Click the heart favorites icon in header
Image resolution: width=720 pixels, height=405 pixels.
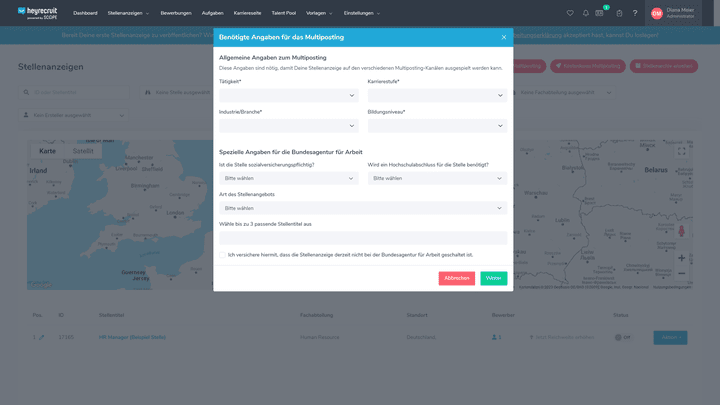[570, 13]
